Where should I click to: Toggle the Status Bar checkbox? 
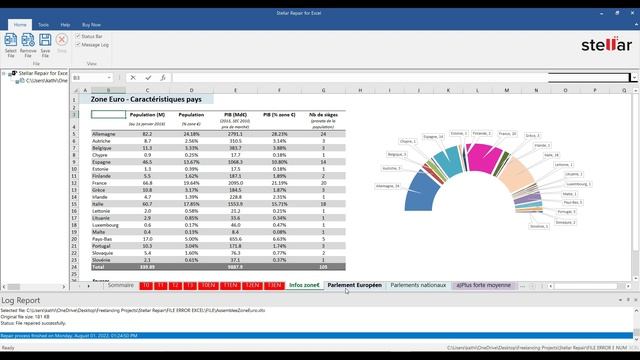coord(78,36)
